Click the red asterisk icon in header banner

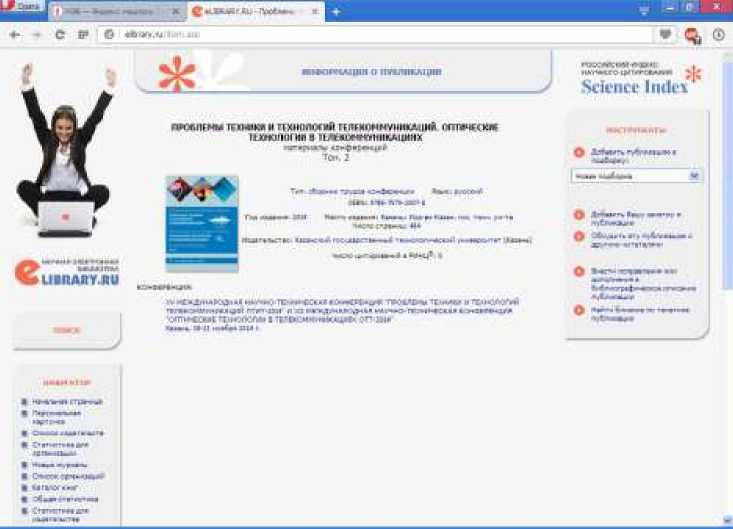pyautogui.click(x=177, y=73)
